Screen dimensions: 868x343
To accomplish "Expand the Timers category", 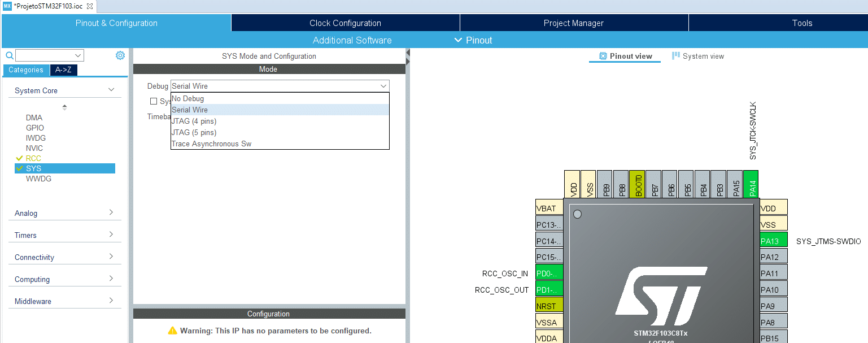I will [x=111, y=235].
